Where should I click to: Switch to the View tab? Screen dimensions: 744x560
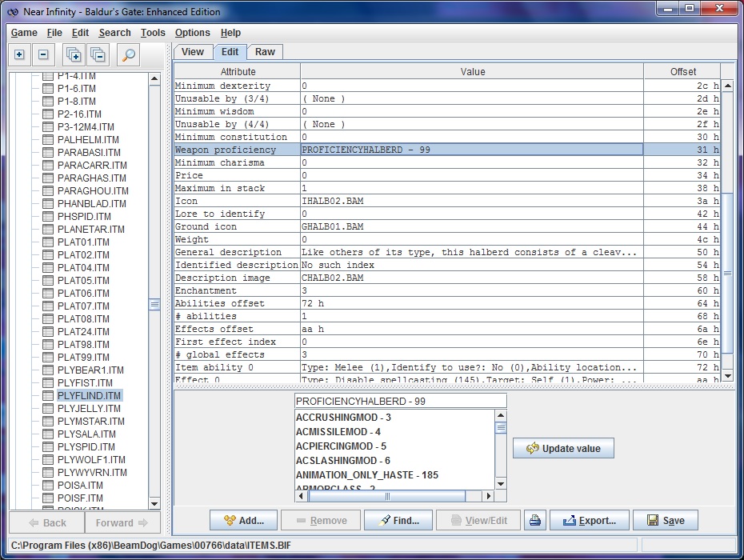coord(193,52)
